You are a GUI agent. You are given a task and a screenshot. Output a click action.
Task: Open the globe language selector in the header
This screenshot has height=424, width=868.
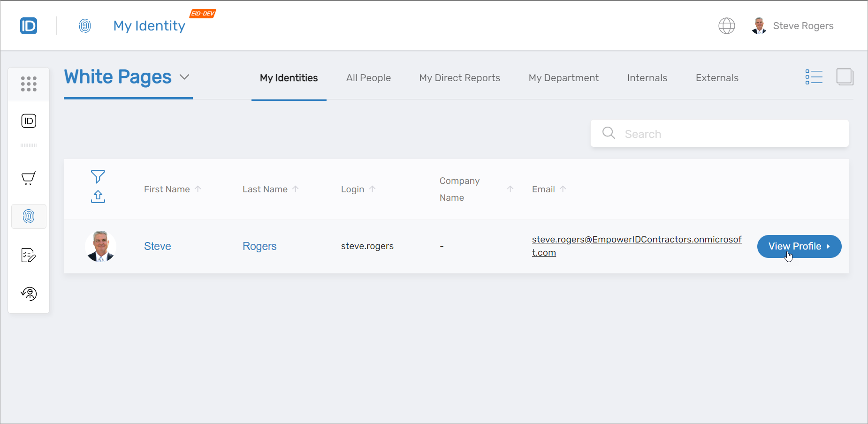(727, 26)
